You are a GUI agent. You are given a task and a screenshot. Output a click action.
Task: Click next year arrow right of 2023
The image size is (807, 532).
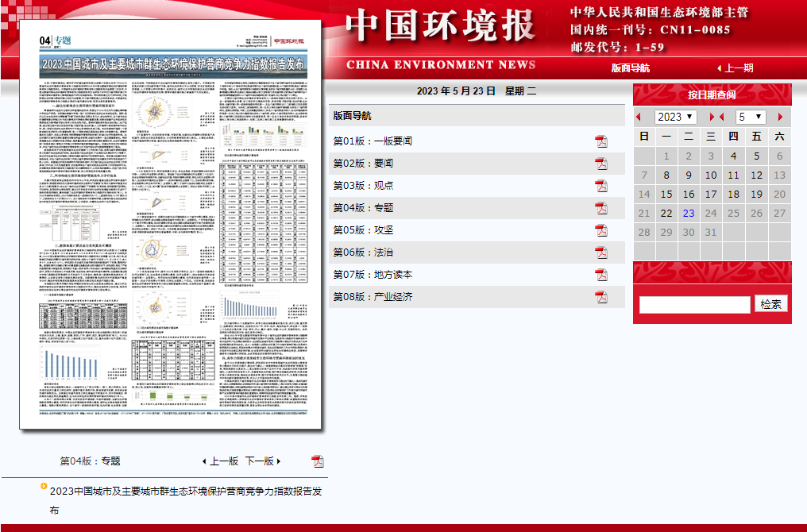[x=712, y=117]
